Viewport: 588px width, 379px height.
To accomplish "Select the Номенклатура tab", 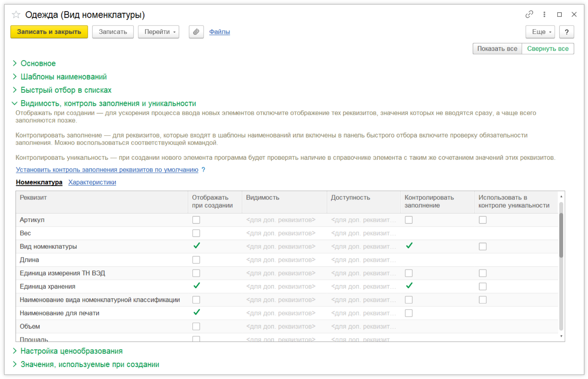I will pyautogui.click(x=39, y=182).
